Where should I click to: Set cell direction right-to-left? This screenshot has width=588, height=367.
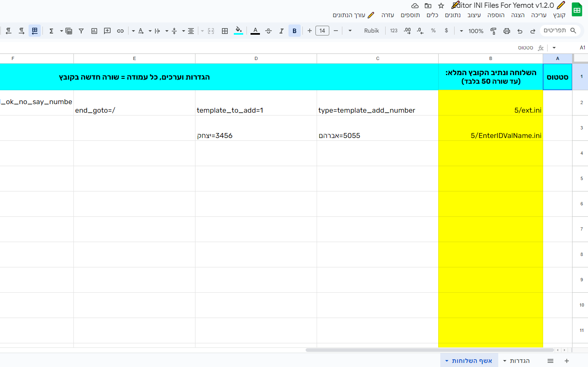pyautogui.click(x=9, y=31)
